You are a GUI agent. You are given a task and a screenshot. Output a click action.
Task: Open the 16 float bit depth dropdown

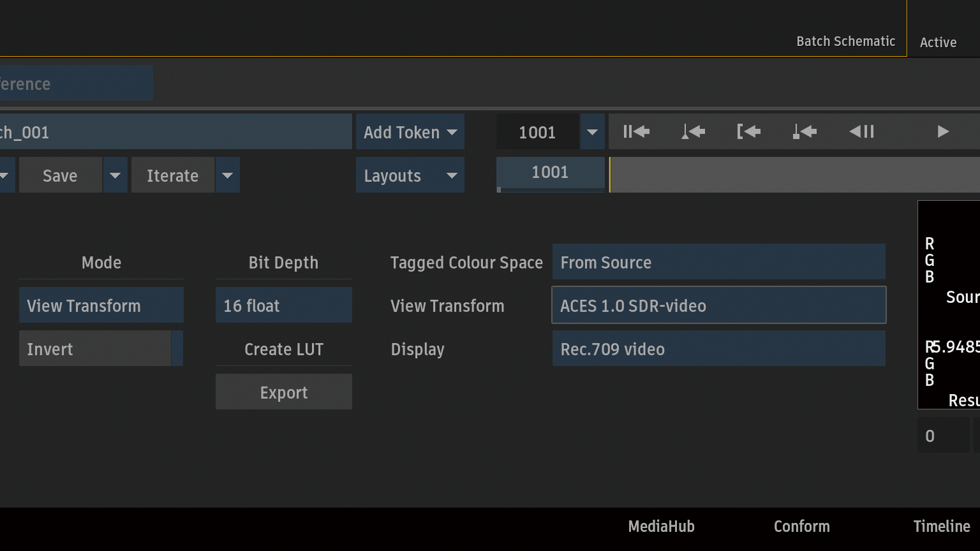284,305
